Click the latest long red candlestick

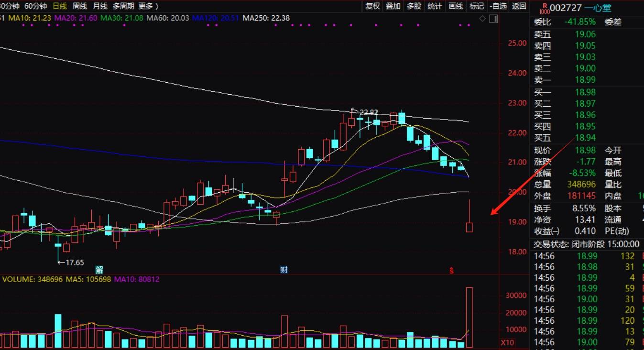[x=469, y=217]
